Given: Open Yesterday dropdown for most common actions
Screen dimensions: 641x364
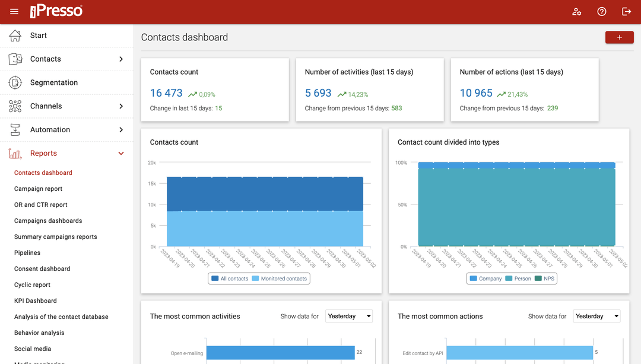Looking at the screenshot, I should point(596,316).
